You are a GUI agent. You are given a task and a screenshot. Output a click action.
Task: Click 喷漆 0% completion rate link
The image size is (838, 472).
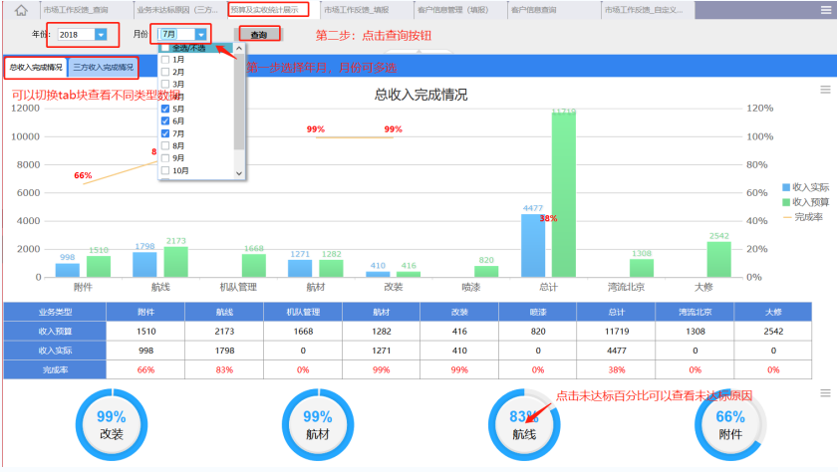point(538,370)
